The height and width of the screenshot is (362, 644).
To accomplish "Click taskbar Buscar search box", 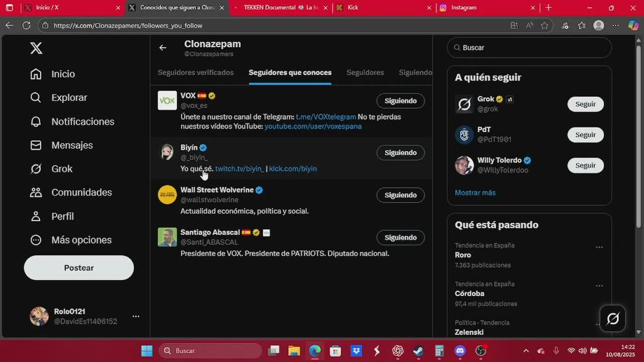I will point(211,350).
